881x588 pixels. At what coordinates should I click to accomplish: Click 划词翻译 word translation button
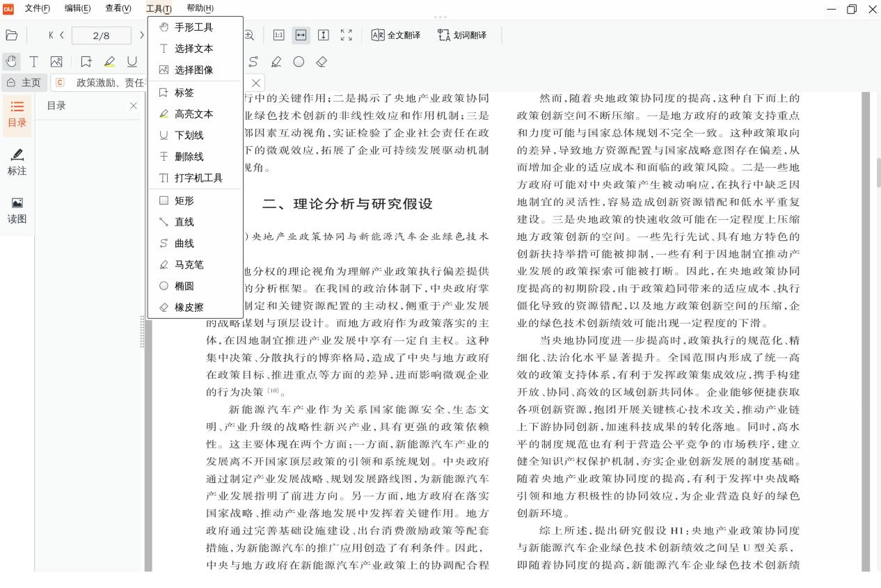(x=462, y=35)
